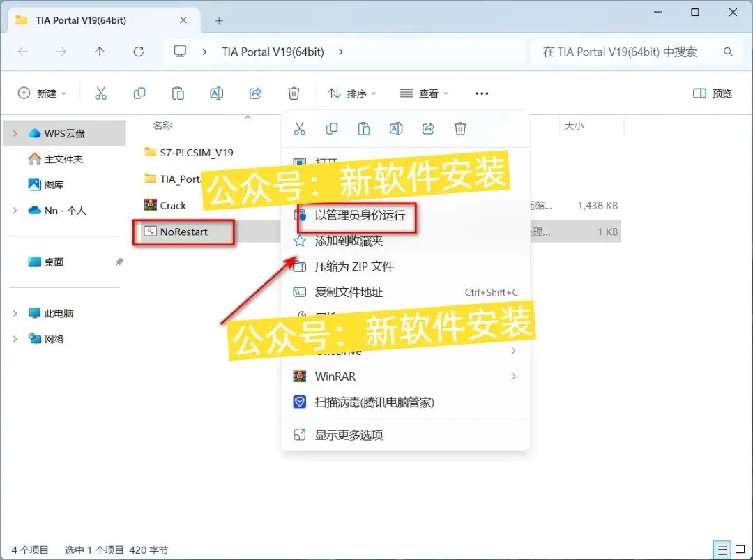
Task: Switch to details view icon in status bar
Action: pyautogui.click(x=723, y=550)
